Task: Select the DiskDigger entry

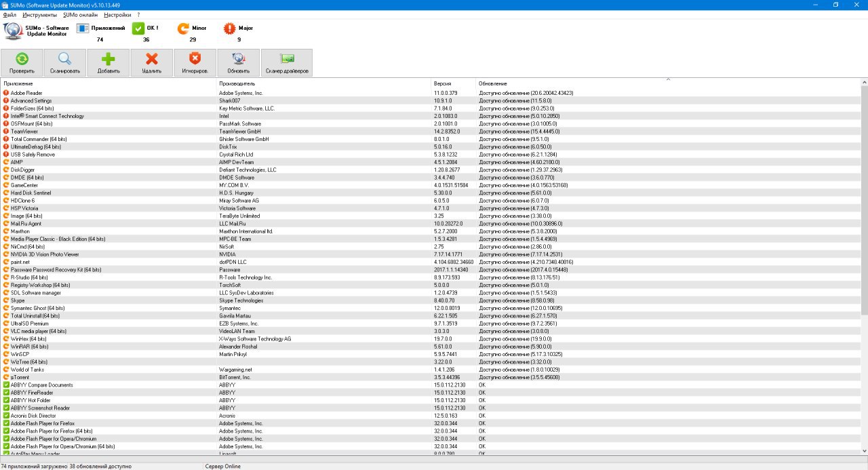Action: point(431,170)
